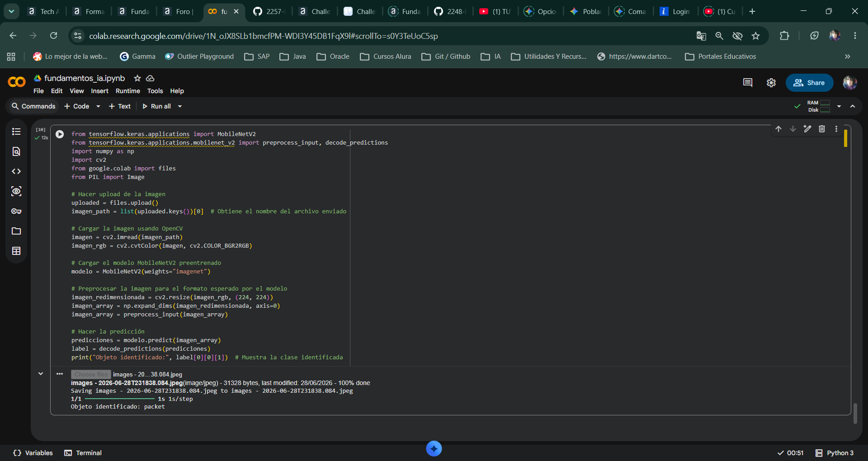Move cell up with arrow icon
Image resolution: width=868 pixels, height=461 pixels.
[x=778, y=129]
